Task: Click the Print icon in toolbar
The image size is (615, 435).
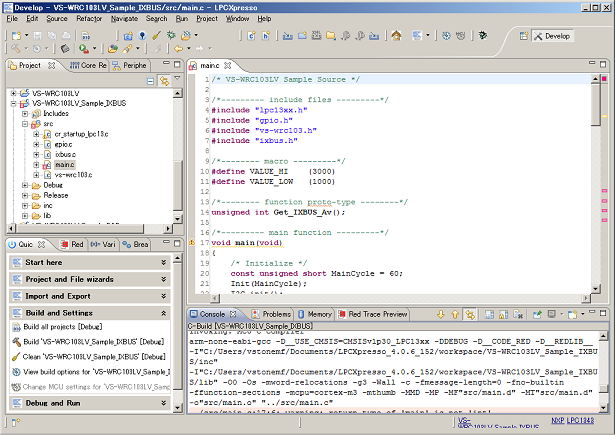Action: (x=66, y=36)
